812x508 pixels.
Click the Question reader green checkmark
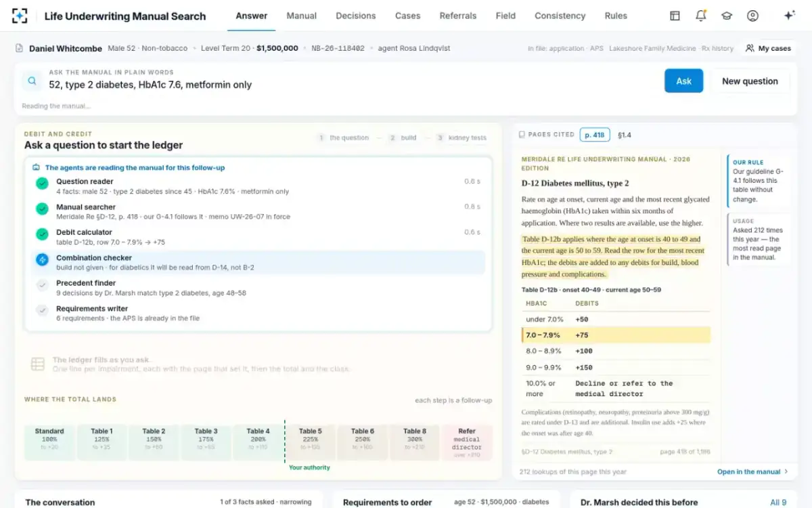[42, 184]
